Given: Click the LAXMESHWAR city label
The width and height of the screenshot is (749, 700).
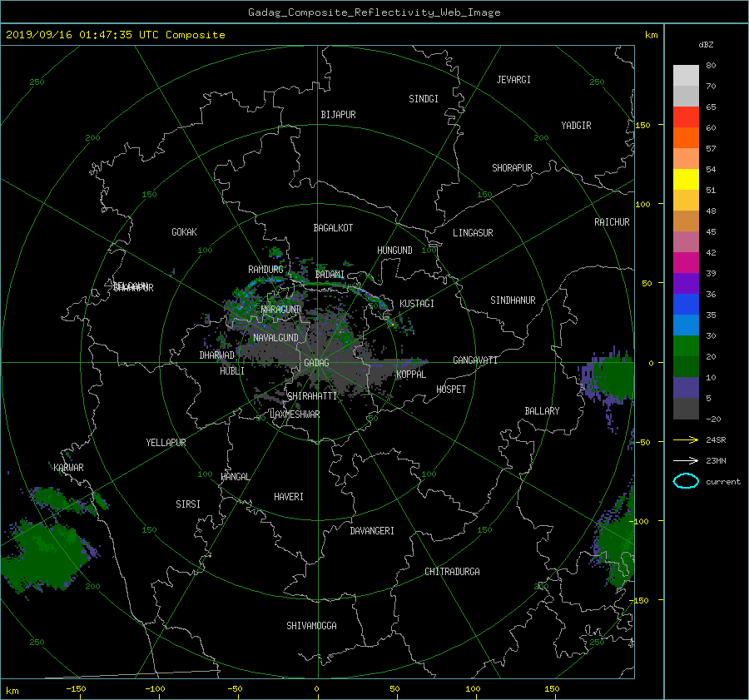Looking at the screenshot, I should point(295,415).
